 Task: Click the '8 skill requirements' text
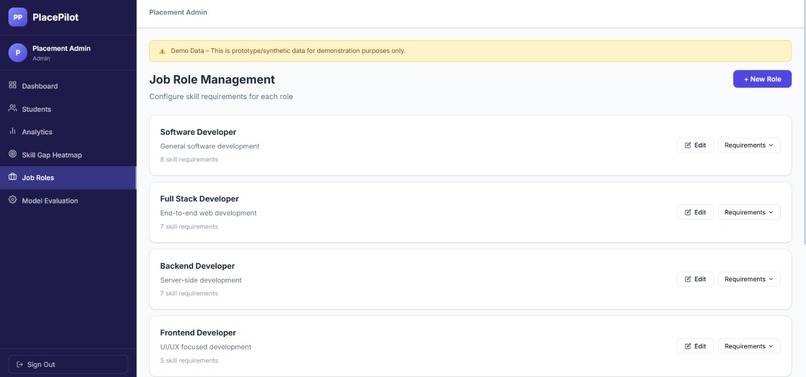click(189, 159)
